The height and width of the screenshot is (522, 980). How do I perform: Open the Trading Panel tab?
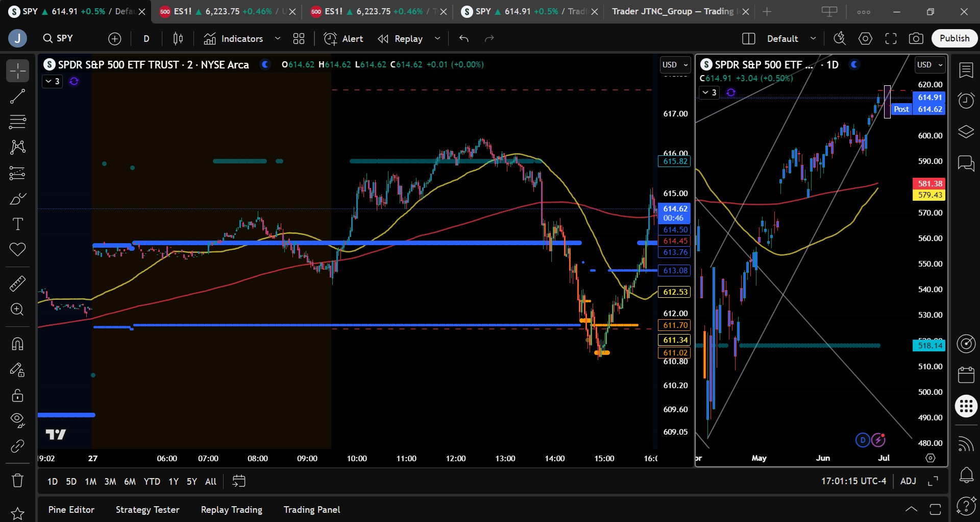[312, 510]
